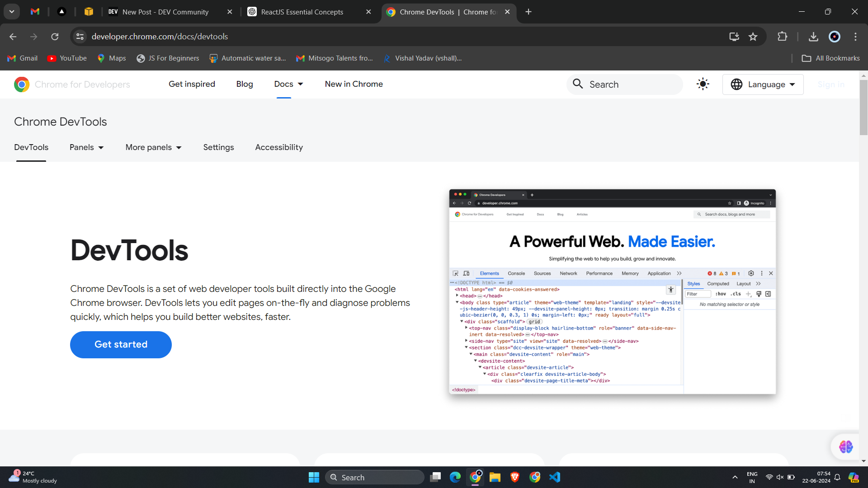
Task: Click the install site icon in address bar
Action: point(734,37)
